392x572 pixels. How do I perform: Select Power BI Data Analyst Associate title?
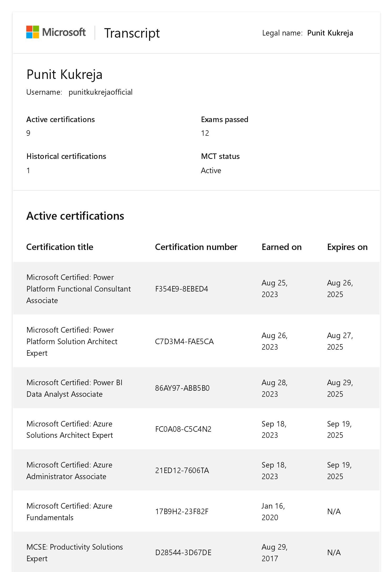click(74, 388)
